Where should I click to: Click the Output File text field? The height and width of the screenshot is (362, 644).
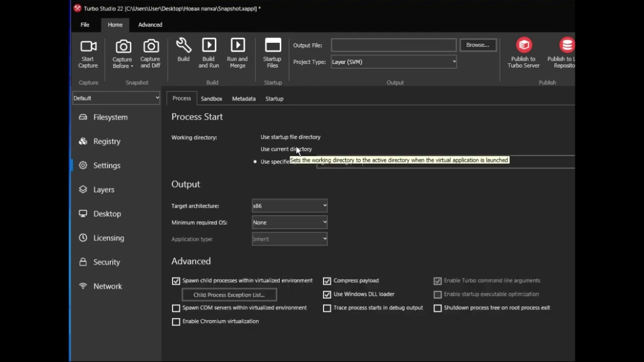(x=394, y=45)
